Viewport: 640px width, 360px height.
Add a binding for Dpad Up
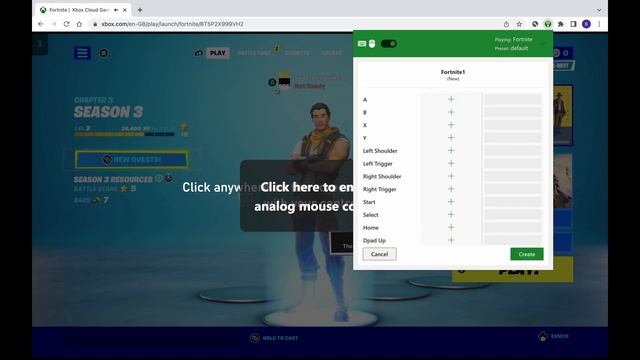coord(451,240)
